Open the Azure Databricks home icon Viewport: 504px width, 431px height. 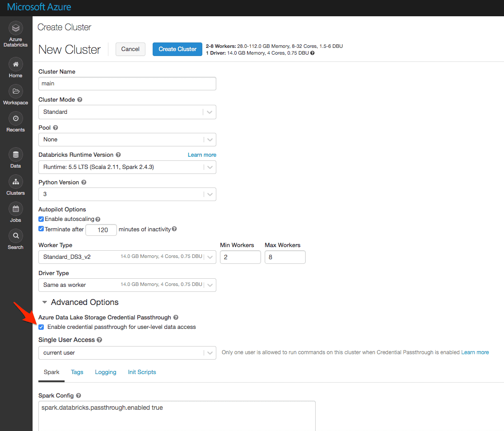(15, 28)
